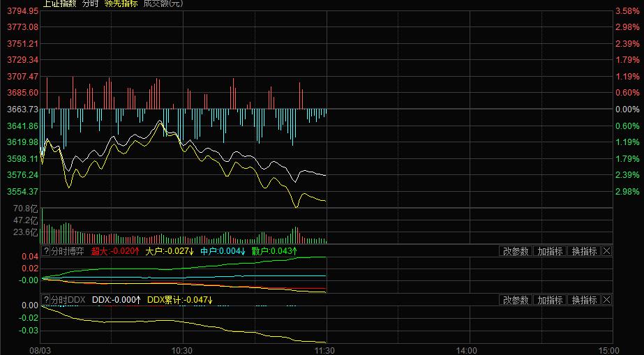Viewport: 644px width, 355px height.
Task: Close the 分时DDX indicator panel
Action: [606, 300]
